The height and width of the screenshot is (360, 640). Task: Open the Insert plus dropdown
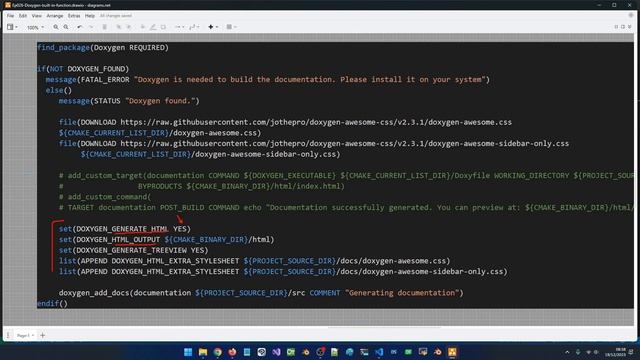213,27
